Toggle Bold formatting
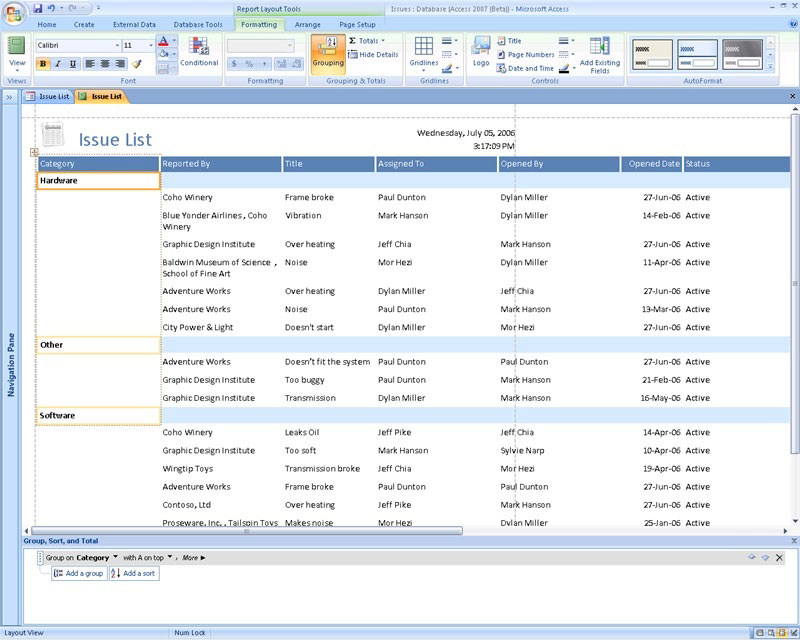Image resolution: width=800 pixels, height=640 pixels. (43, 64)
